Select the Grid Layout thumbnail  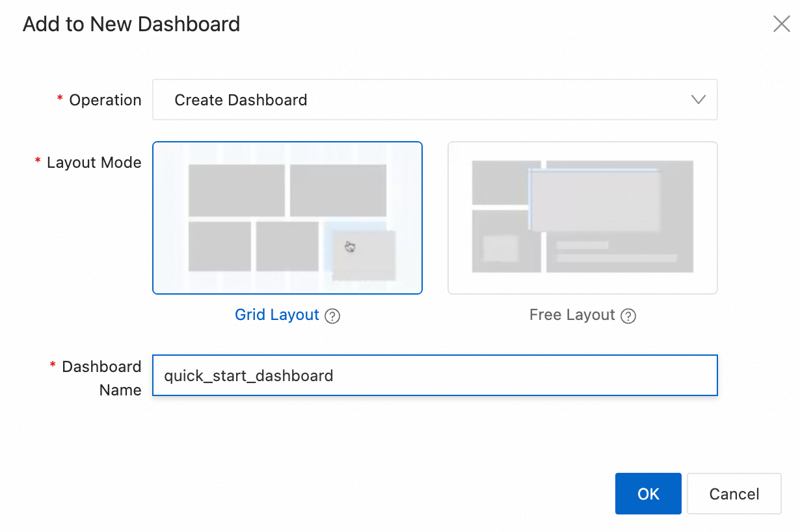[x=287, y=218]
